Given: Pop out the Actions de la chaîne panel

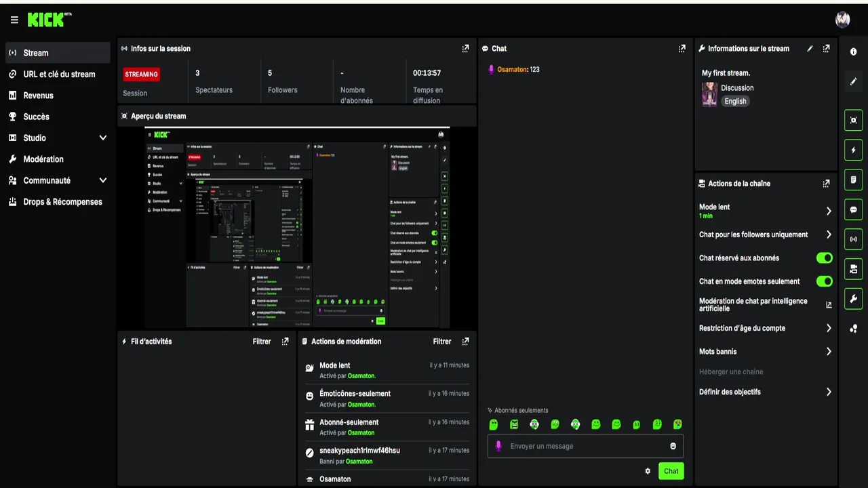Looking at the screenshot, I should coord(826,184).
